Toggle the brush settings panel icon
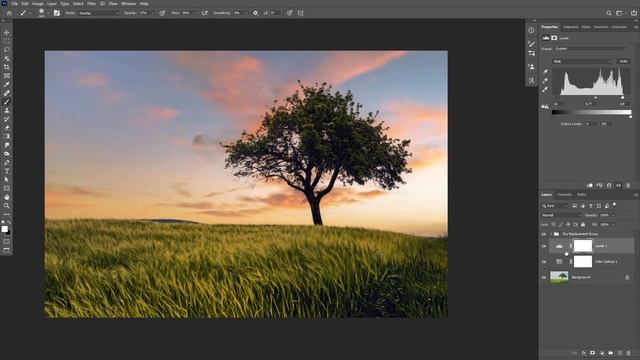640x360 pixels. click(x=57, y=13)
